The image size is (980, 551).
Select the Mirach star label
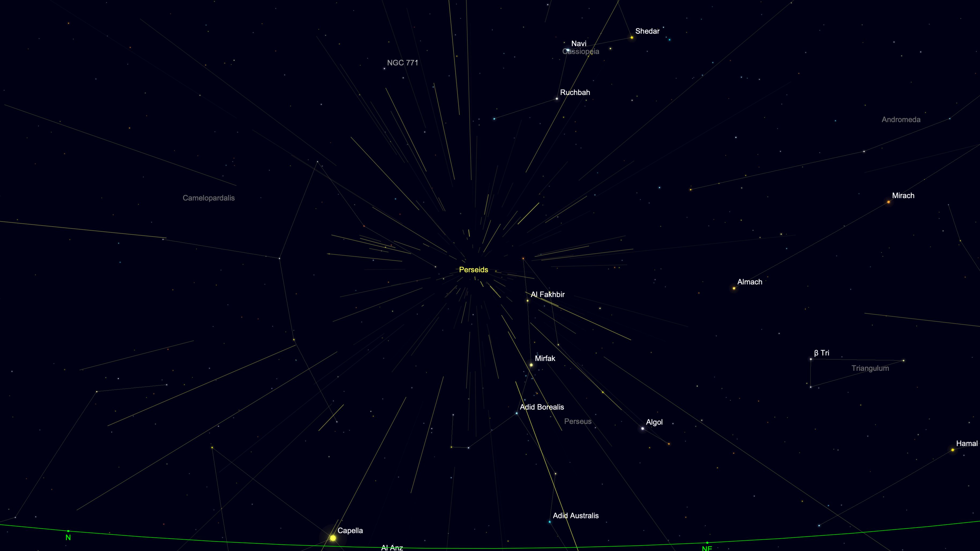coord(903,195)
